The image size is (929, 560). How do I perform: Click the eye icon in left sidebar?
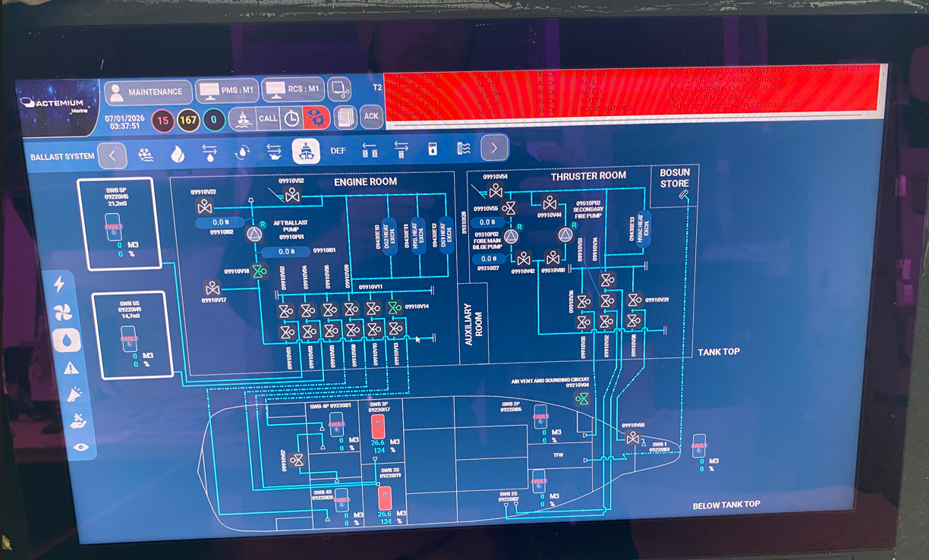click(x=80, y=448)
